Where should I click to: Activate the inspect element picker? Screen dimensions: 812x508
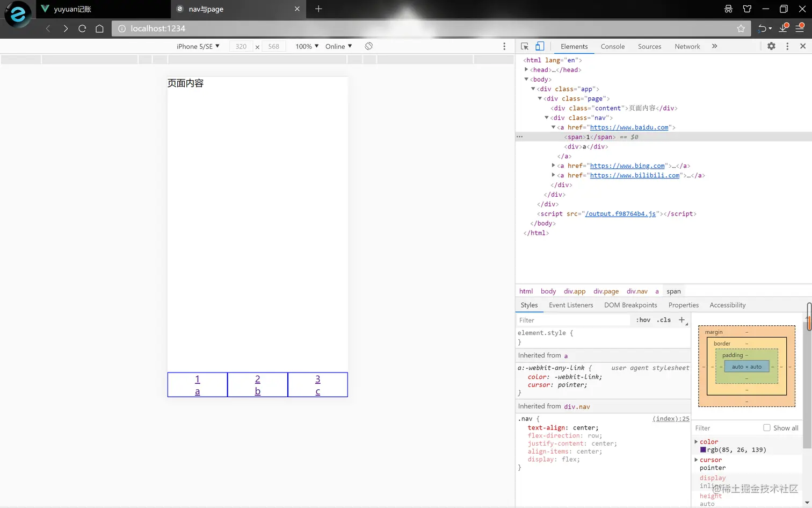525,46
